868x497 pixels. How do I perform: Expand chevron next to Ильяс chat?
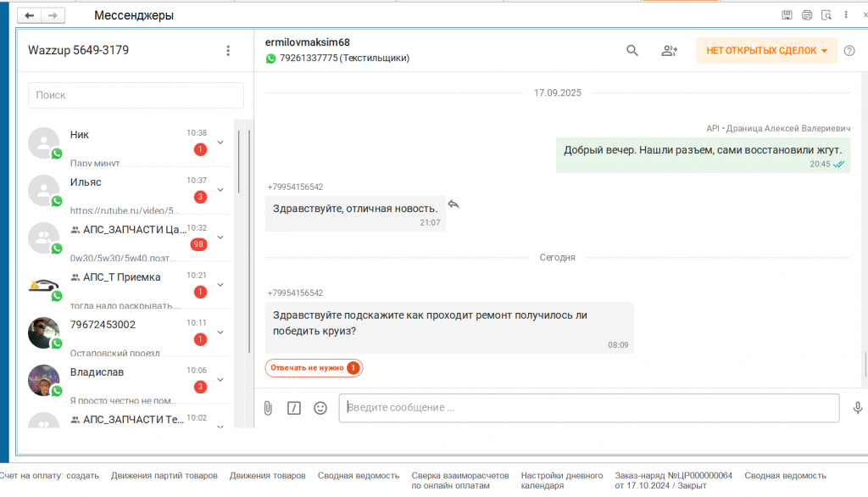pos(220,190)
